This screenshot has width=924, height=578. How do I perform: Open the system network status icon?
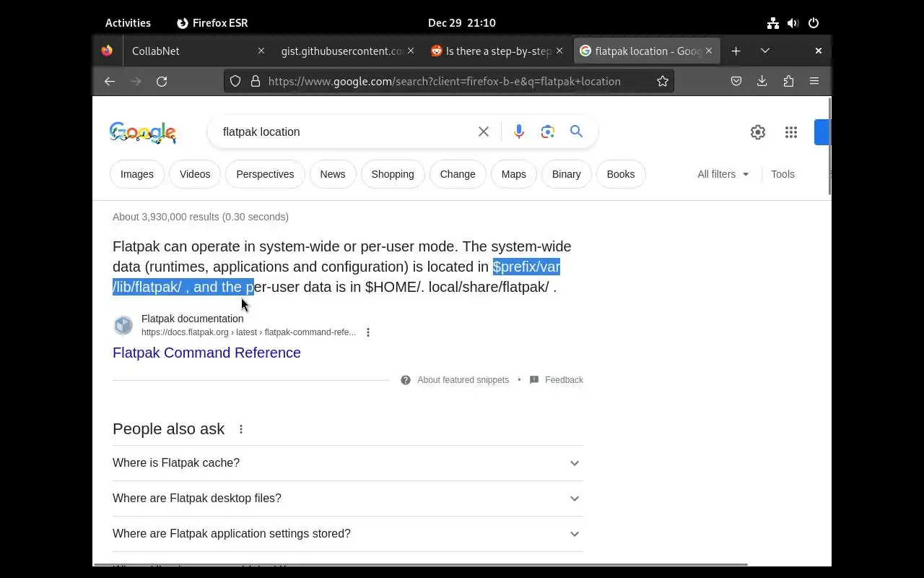[x=773, y=23]
